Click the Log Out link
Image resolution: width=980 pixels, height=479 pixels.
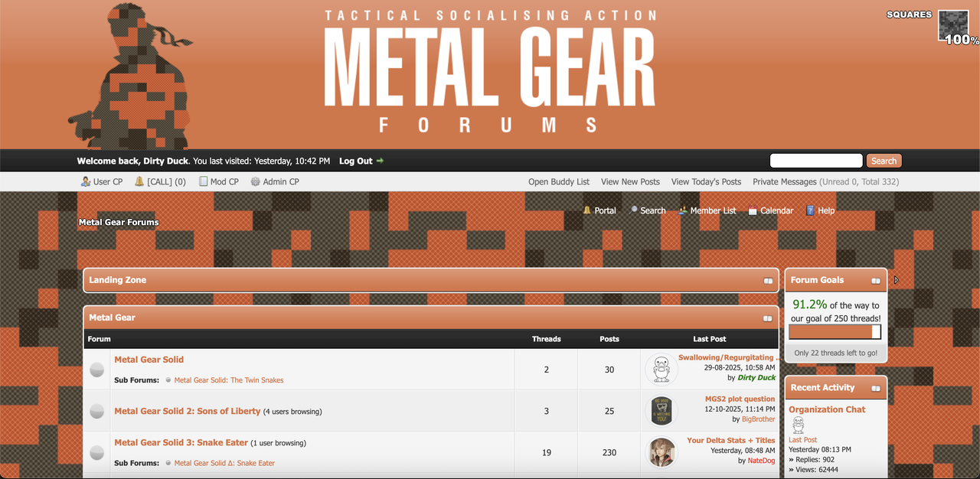click(356, 161)
